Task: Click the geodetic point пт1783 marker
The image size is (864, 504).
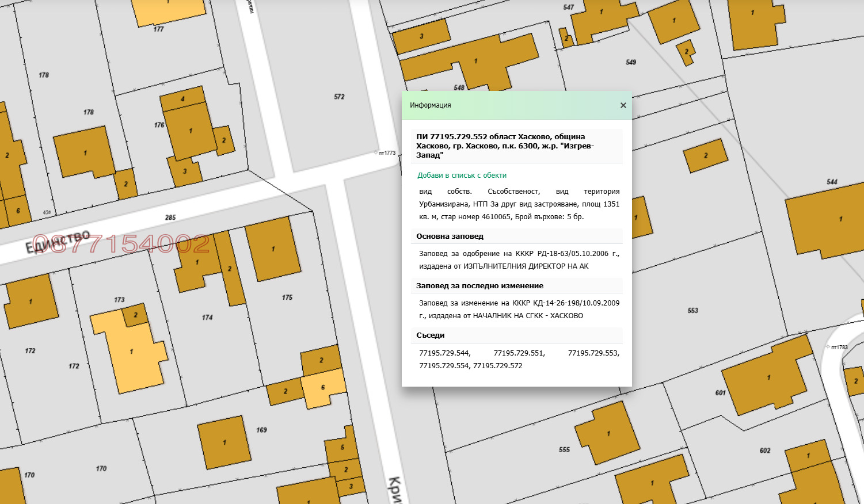Action: pyautogui.click(x=828, y=348)
